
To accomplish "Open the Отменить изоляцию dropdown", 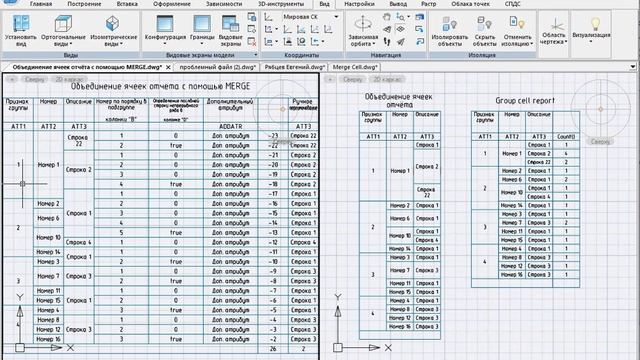I will [x=517, y=31].
